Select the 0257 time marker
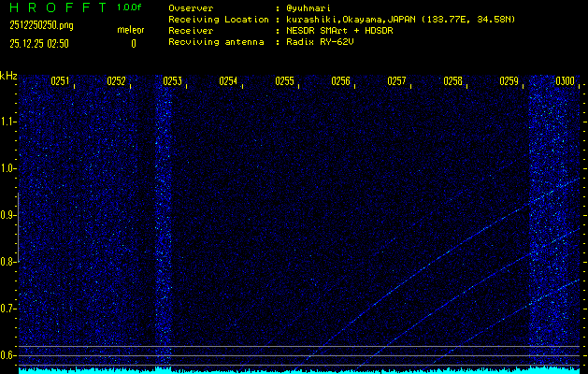588x374 pixels. point(396,81)
